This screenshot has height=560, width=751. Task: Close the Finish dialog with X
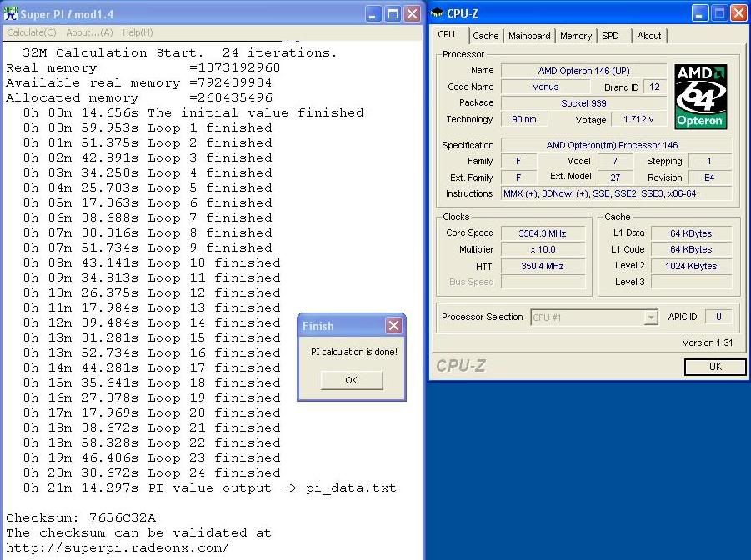[393, 326]
